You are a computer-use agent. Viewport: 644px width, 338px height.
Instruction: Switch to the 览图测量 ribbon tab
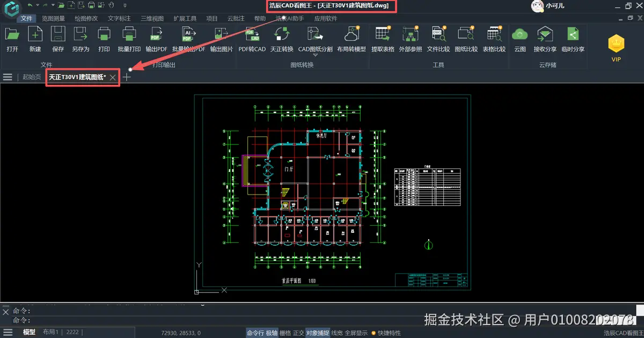(x=54, y=18)
